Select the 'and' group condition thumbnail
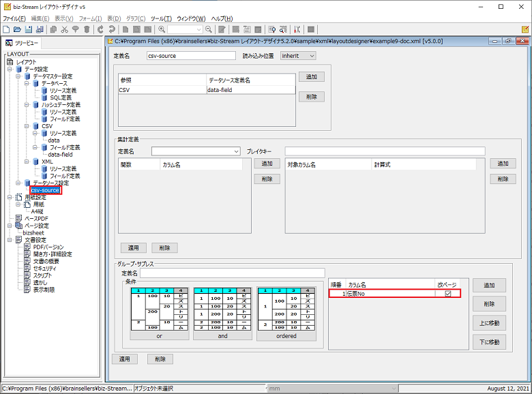The width and height of the screenshot is (532, 394). (x=222, y=314)
